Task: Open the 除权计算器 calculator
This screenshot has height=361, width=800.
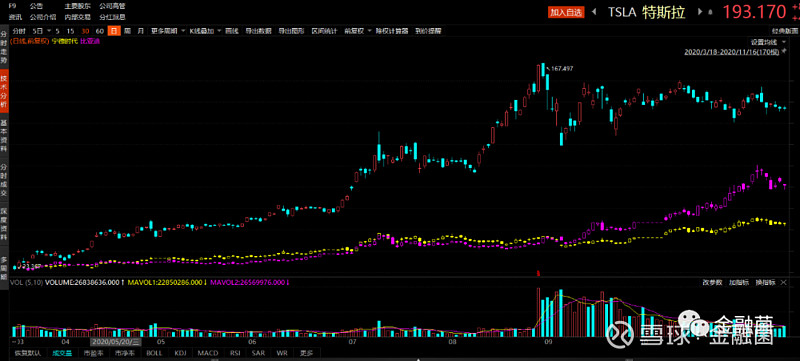Action: [392, 31]
